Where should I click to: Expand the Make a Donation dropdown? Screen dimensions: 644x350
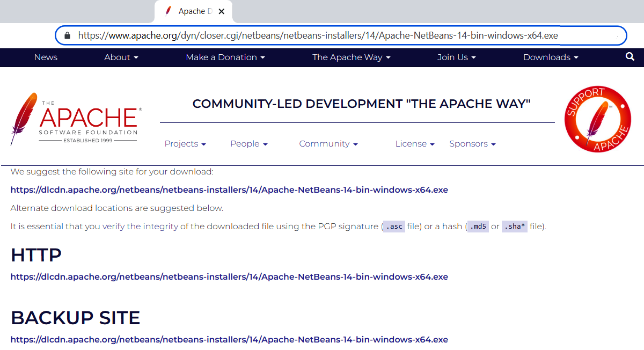(x=225, y=57)
